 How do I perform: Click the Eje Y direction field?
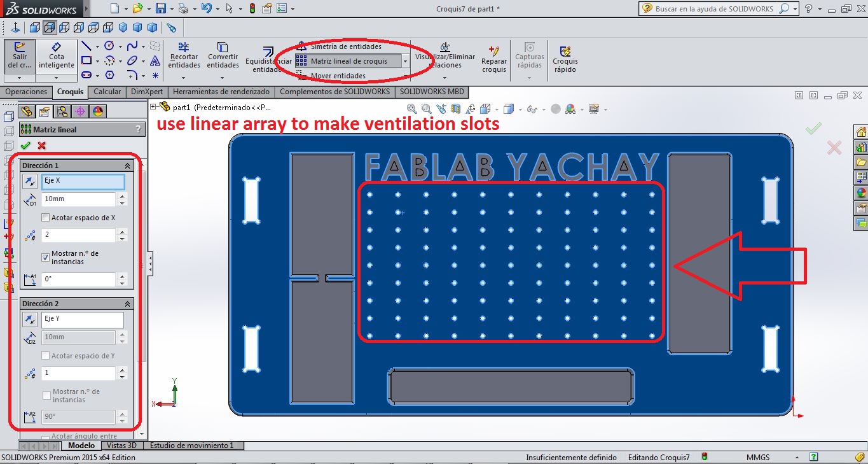83,319
